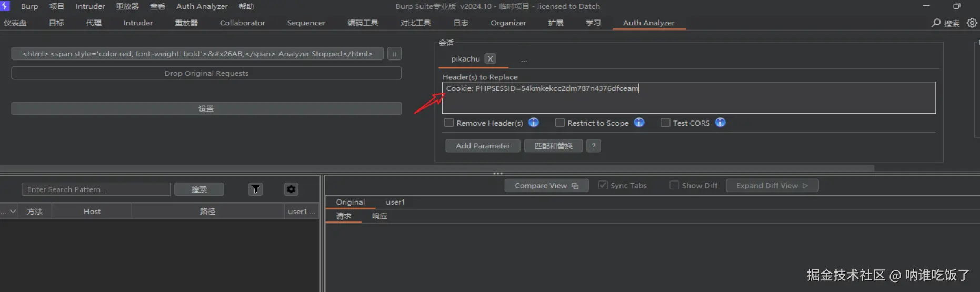Screen dimensions: 980x292
Task: Switch to 代理 tab
Action: (94, 23)
